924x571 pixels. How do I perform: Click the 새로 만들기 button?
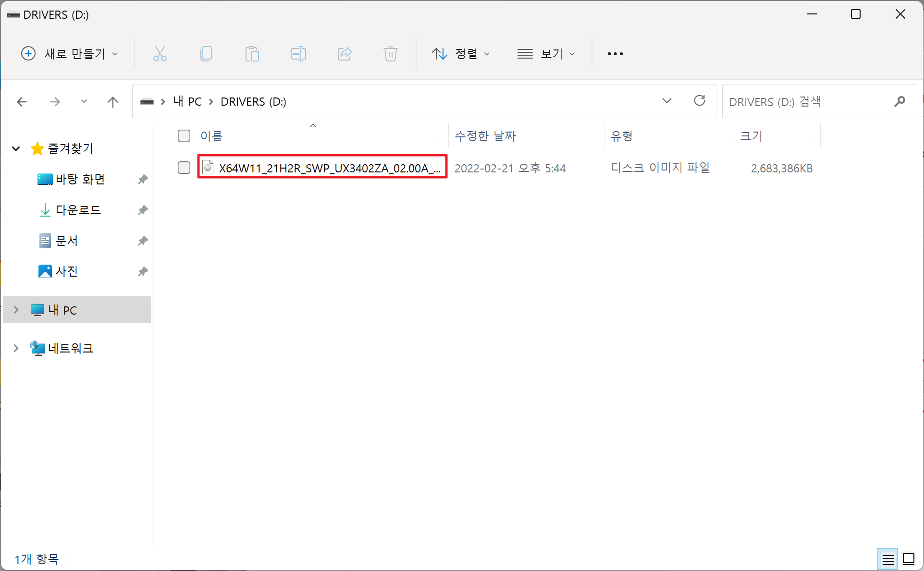pyautogui.click(x=69, y=54)
